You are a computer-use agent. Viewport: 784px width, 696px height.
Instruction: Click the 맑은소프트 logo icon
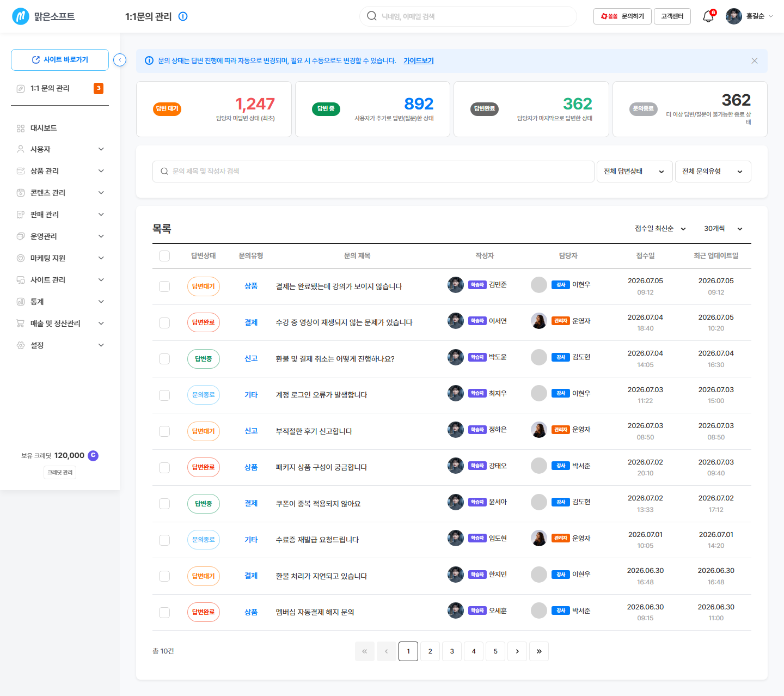click(21, 16)
